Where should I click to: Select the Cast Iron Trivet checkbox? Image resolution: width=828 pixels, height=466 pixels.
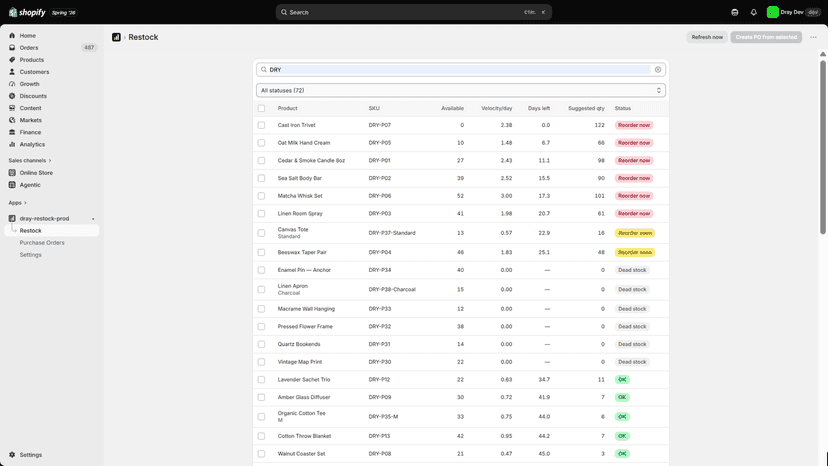[x=261, y=125]
